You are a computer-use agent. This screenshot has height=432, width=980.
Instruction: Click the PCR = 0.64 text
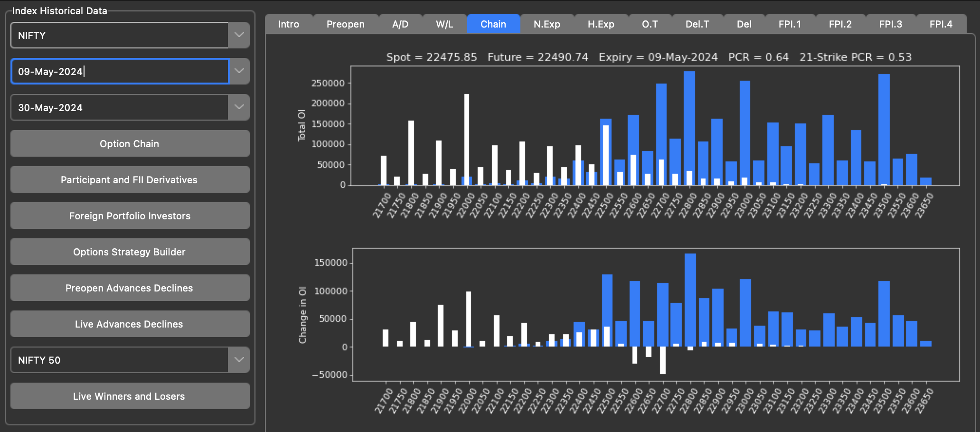tap(759, 57)
